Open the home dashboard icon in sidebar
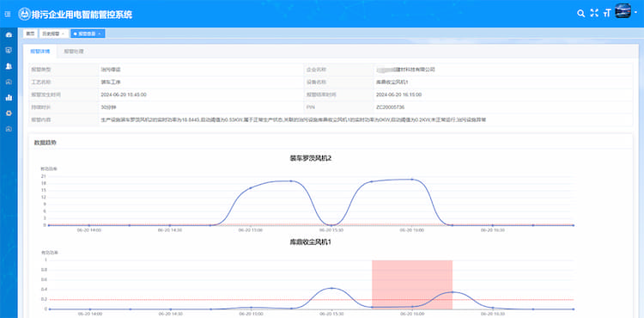 pos(9,34)
